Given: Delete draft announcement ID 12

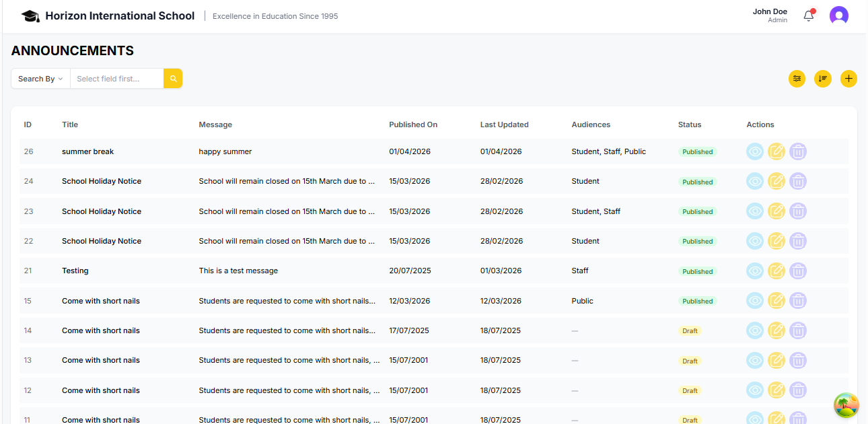Looking at the screenshot, I should pos(798,390).
